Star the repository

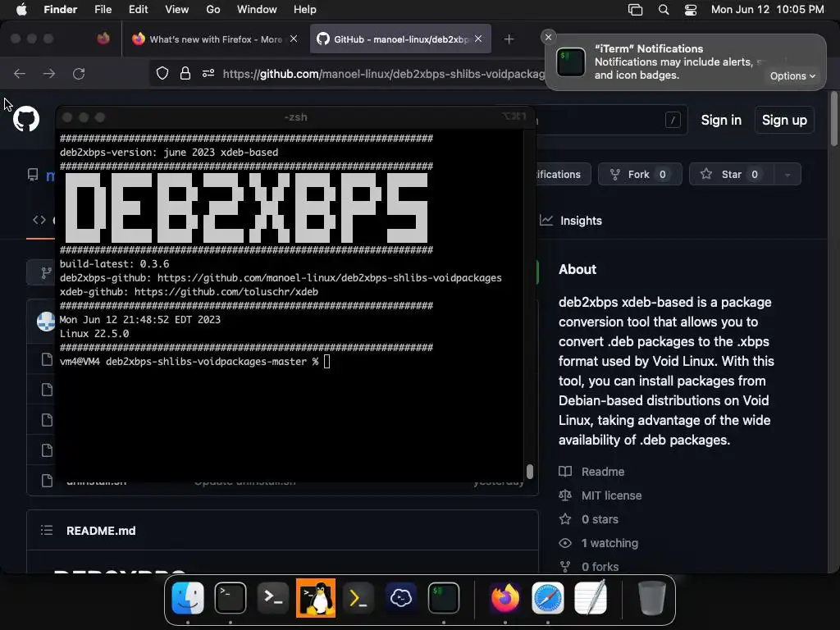click(731, 174)
